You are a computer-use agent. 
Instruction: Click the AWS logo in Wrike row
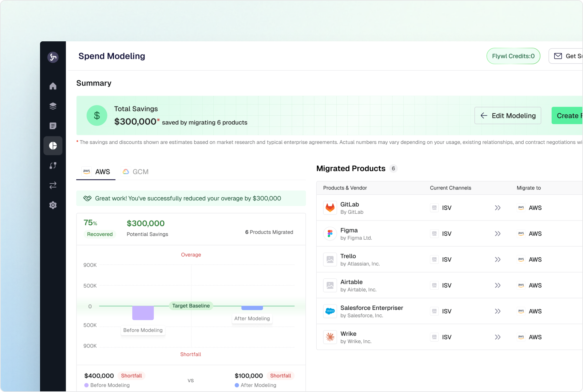[x=521, y=337]
